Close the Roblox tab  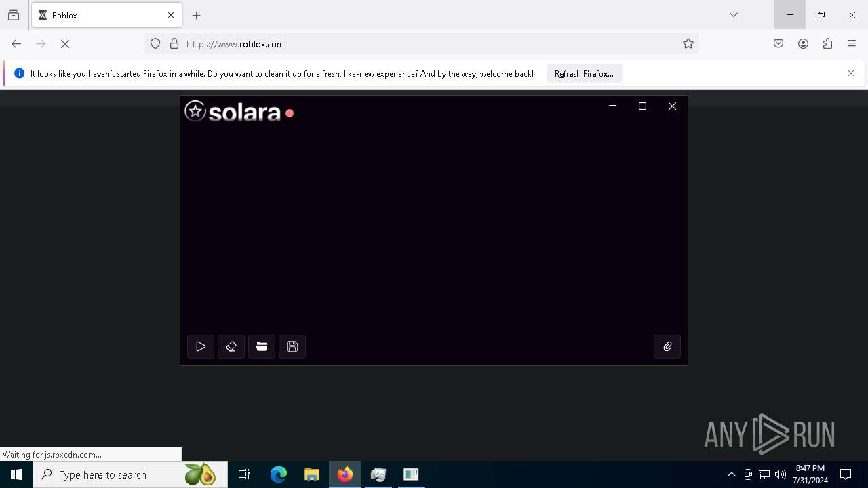171,15
